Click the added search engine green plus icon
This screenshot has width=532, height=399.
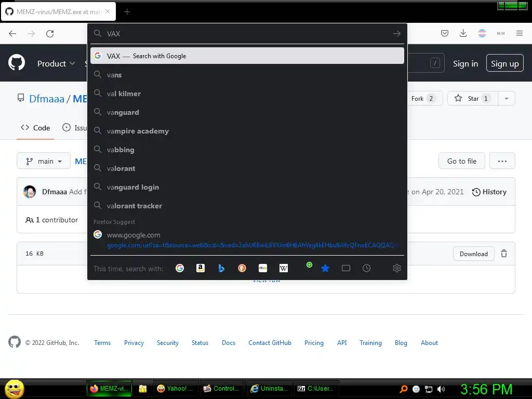click(309, 264)
